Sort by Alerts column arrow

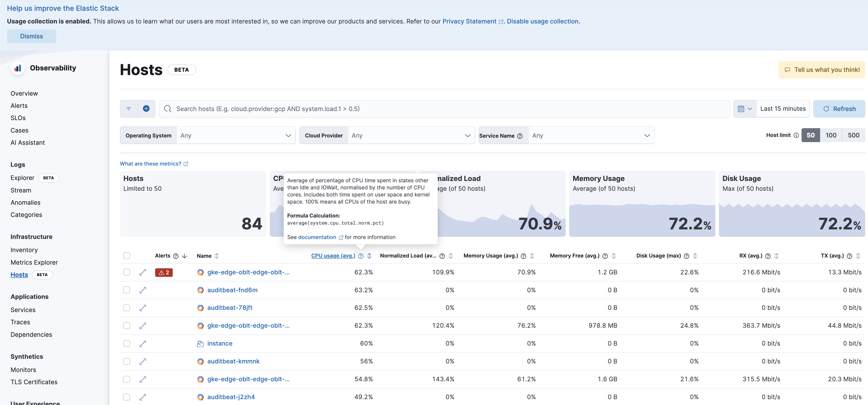[184, 256]
